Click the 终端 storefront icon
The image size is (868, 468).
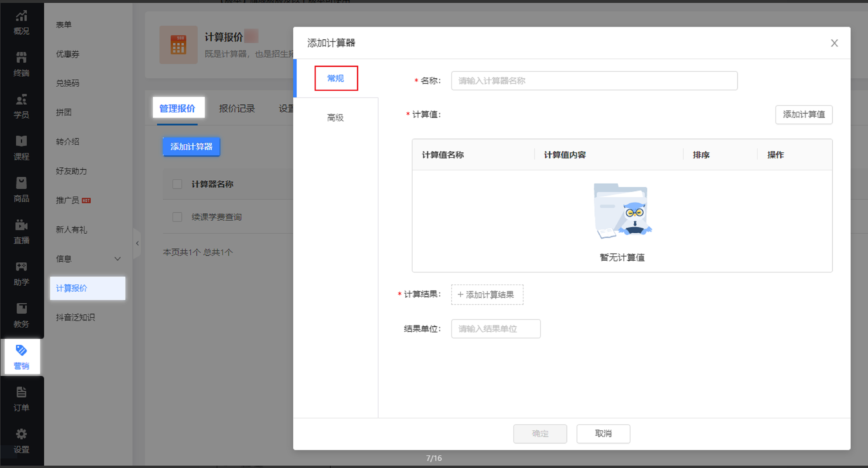point(21,58)
